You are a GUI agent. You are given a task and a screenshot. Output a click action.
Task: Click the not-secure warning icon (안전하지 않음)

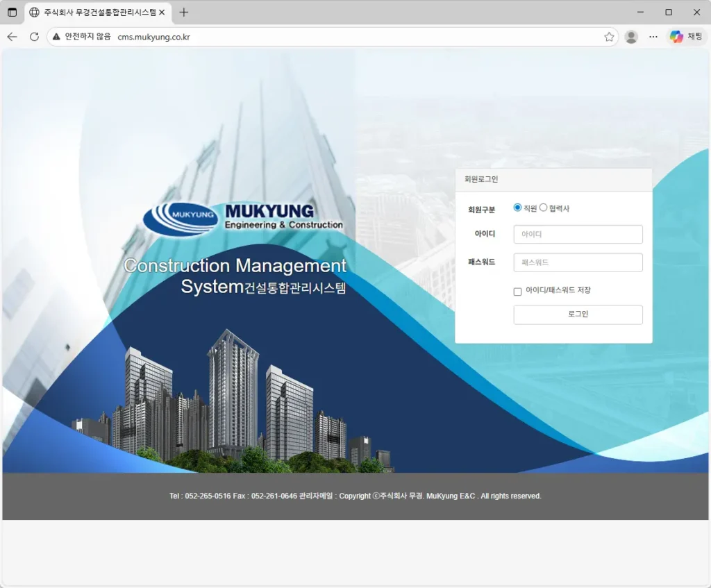[x=57, y=37]
